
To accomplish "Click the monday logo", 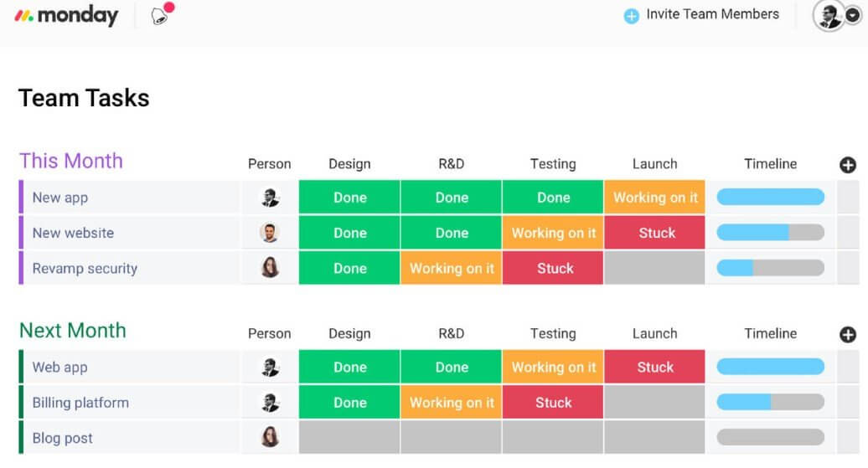I will coord(66,16).
